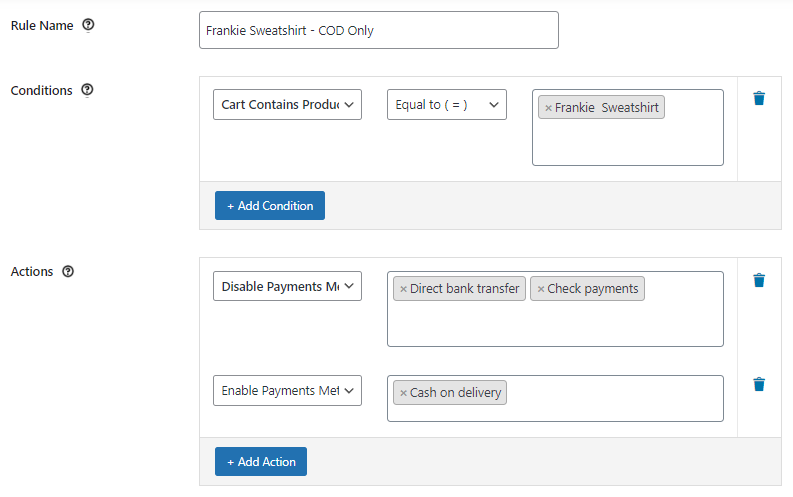This screenshot has height=497, width=793.
Task: Remove the Cash on delivery tag
Action: pos(403,393)
